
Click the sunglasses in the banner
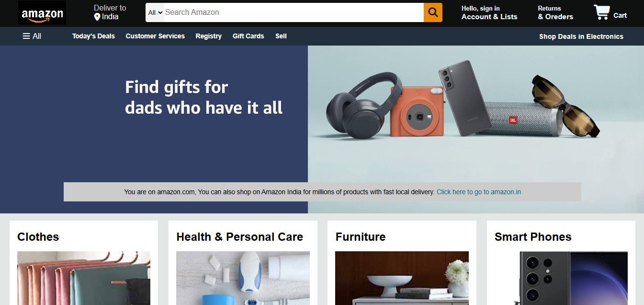tap(566, 106)
